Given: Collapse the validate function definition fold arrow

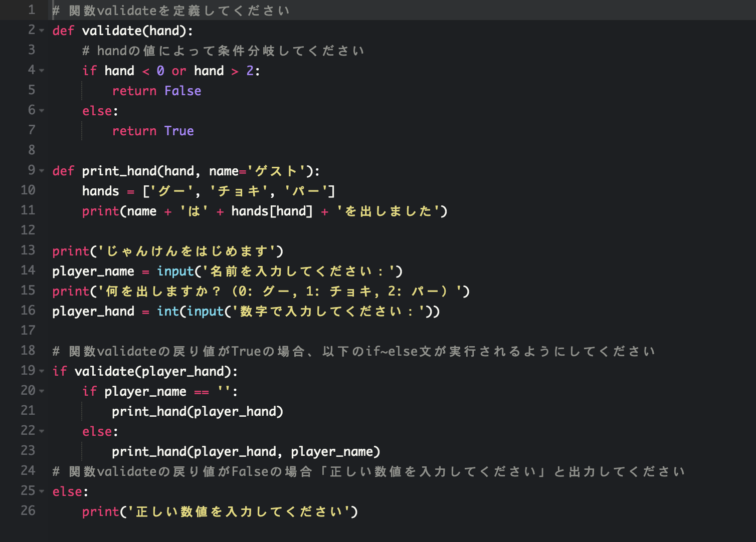Looking at the screenshot, I should coord(41,31).
